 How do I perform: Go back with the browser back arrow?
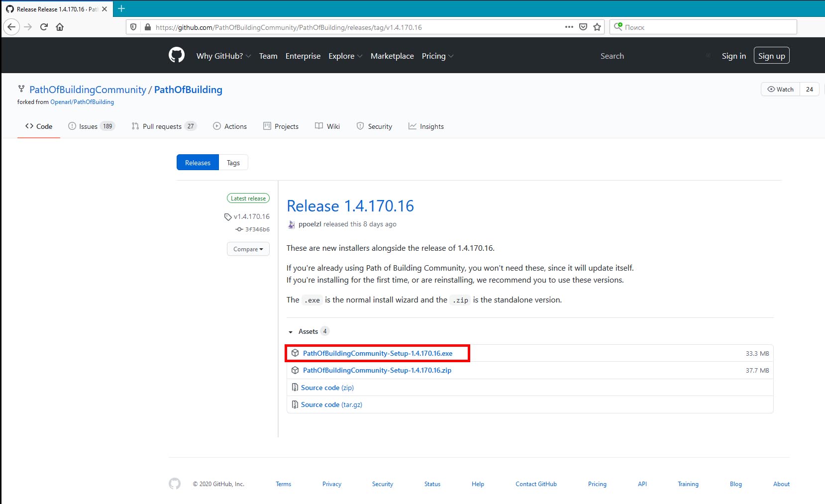(x=11, y=27)
